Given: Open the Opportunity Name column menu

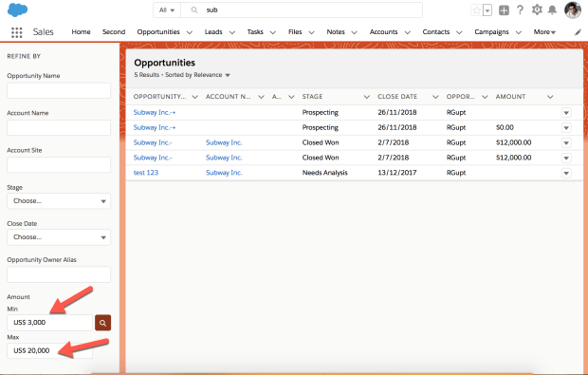Looking at the screenshot, I should point(195,97).
